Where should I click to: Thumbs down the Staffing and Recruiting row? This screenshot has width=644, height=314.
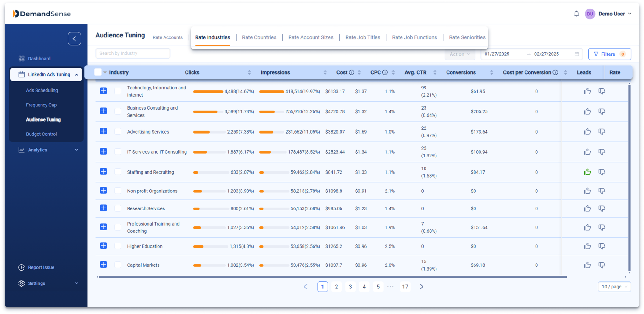(602, 172)
